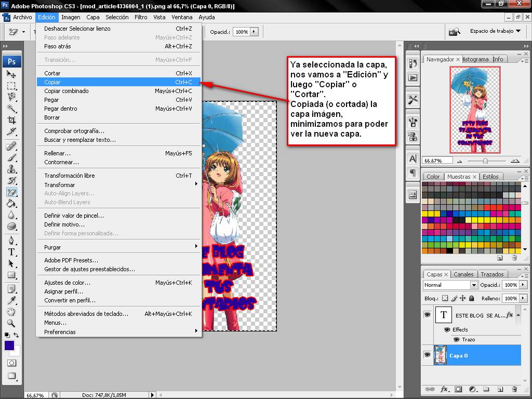This screenshot has height=399, width=532.
Task: Select the Paint Bucket tool
Action: [x=11, y=204]
